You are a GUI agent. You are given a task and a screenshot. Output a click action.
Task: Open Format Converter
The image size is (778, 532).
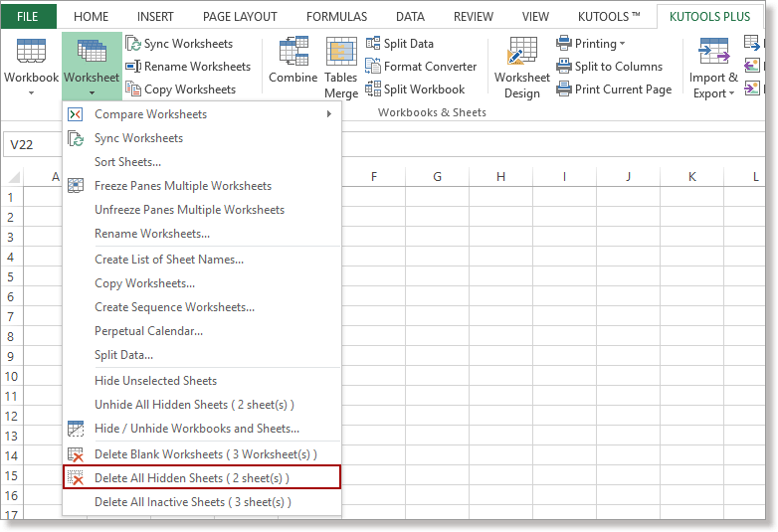pos(421,67)
